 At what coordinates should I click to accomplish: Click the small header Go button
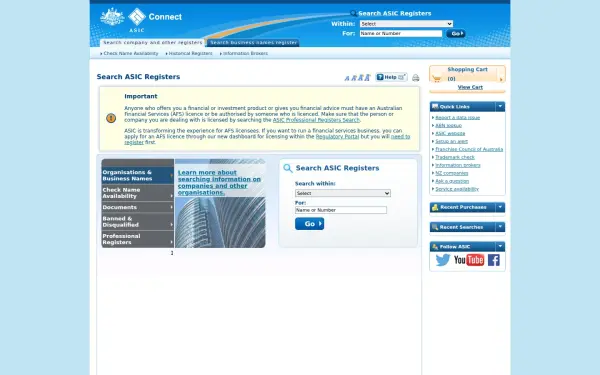[x=456, y=34]
